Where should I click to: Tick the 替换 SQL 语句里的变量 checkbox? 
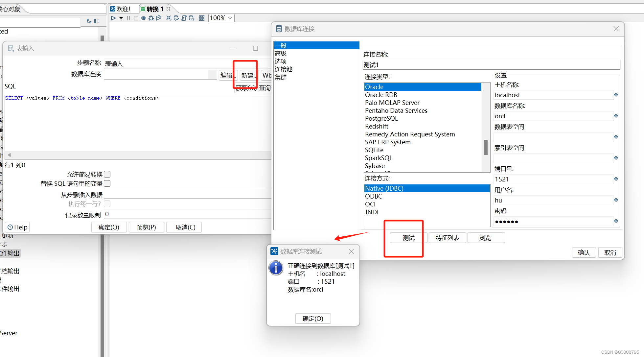(x=107, y=183)
